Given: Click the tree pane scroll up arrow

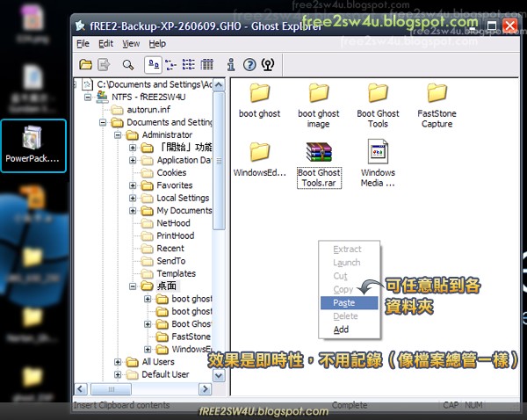Looking at the screenshot, I should 219,85.
